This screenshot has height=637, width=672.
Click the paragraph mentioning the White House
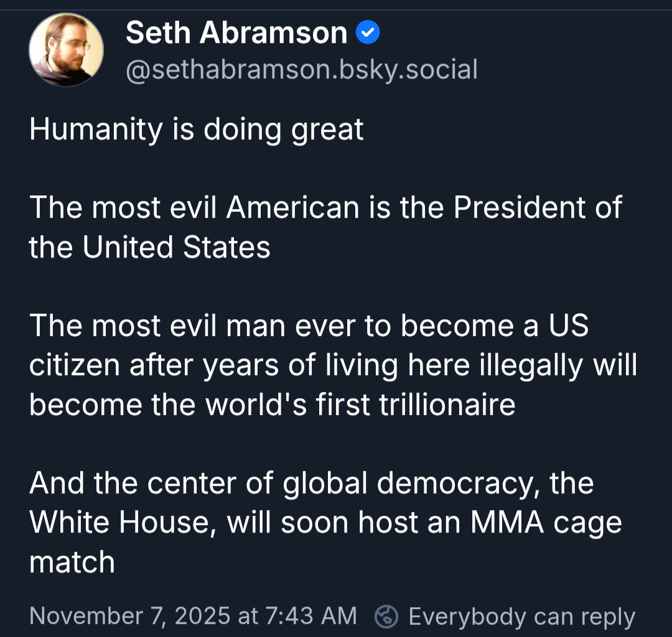pyautogui.click(x=324, y=521)
